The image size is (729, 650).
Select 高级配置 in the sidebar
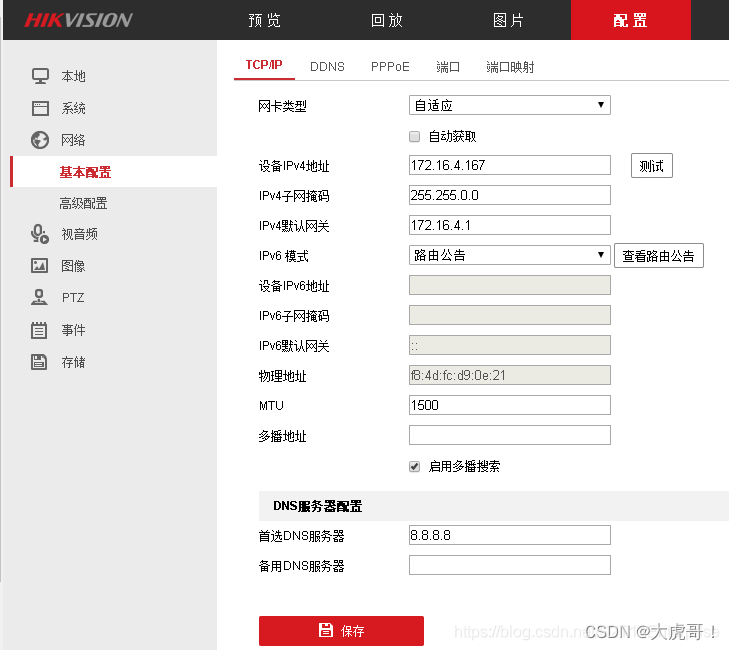[x=83, y=203]
